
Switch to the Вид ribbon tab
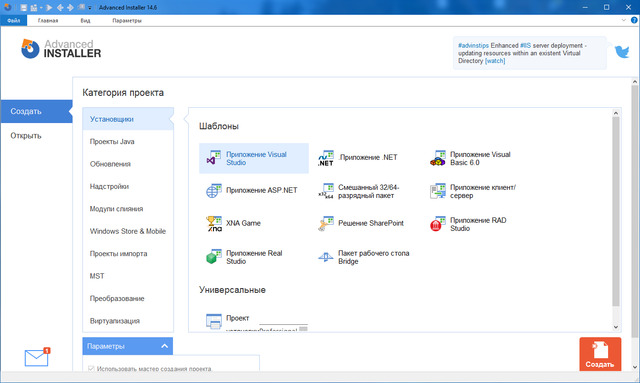85,20
